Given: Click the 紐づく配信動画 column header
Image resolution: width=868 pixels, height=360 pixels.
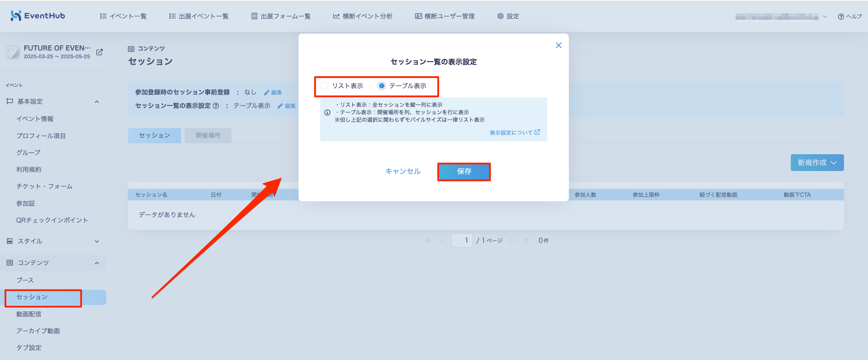Looking at the screenshot, I should click(x=718, y=195).
